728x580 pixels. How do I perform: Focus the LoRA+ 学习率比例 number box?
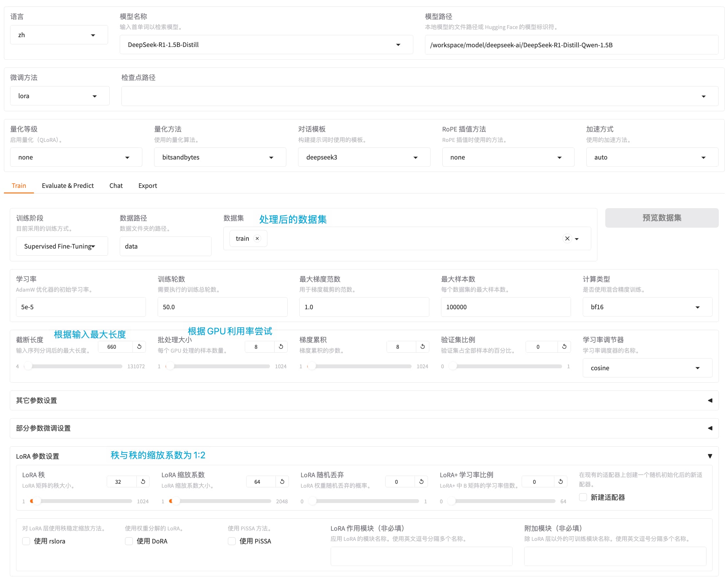tap(538, 481)
